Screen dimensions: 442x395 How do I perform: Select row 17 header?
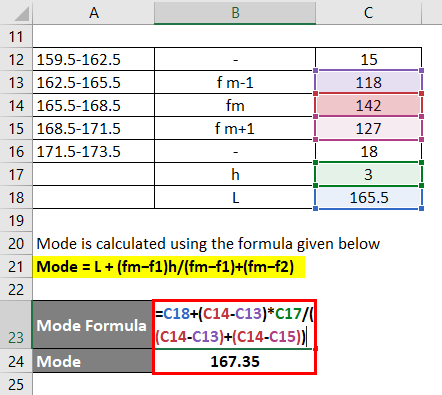[x=16, y=174]
